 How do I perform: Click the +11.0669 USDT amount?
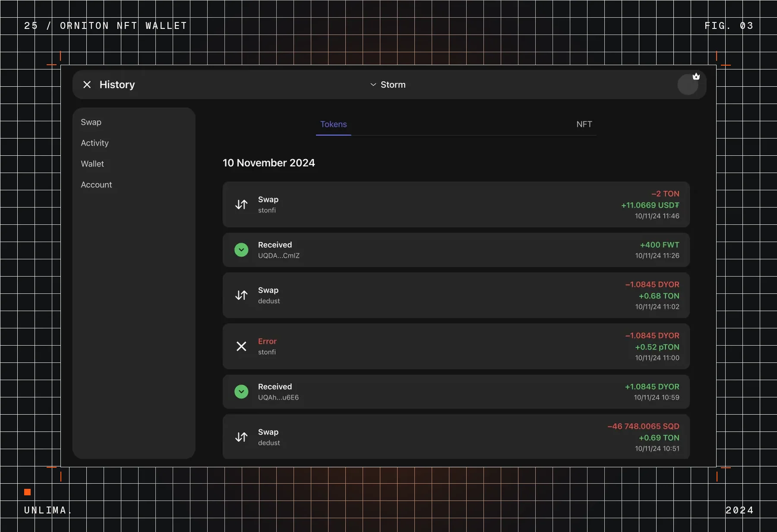tap(650, 205)
